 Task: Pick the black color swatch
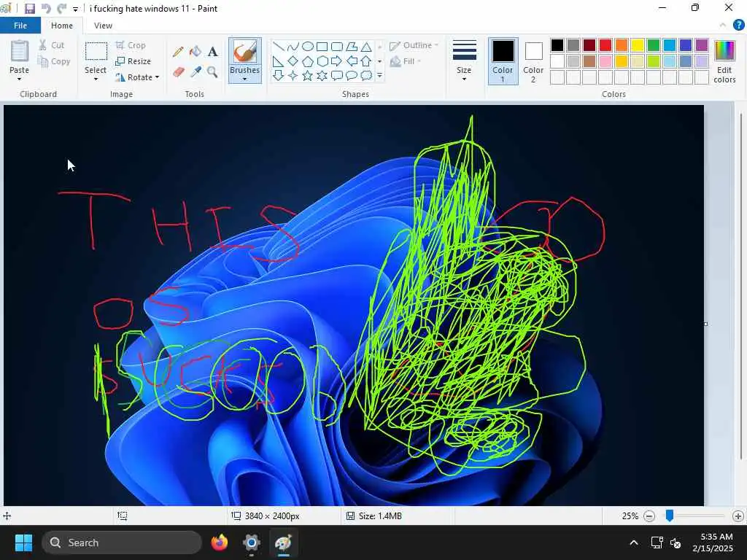pyautogui.click(x=557, y=45)
